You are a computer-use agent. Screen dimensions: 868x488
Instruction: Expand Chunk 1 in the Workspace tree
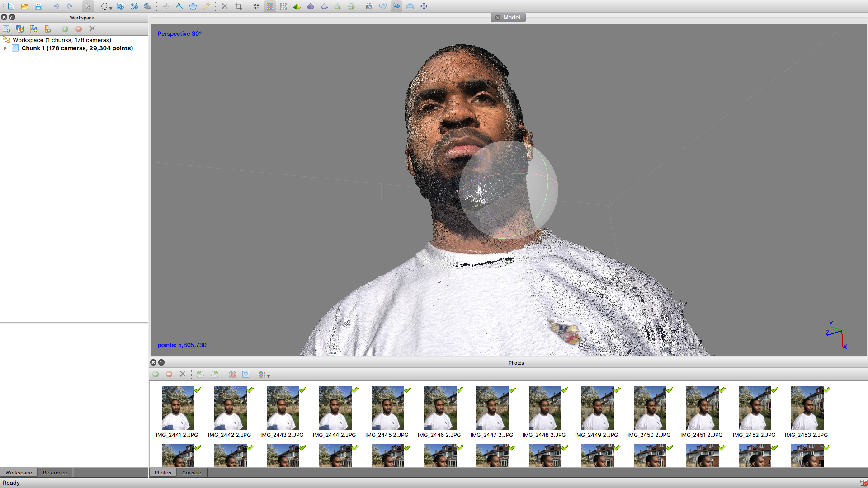[5, 48]
